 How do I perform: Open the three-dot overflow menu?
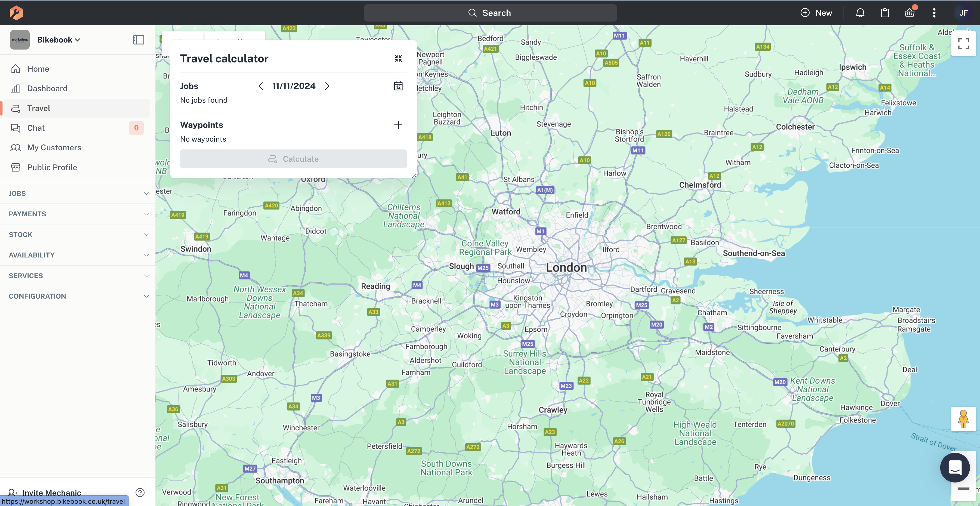coord(934,13)
